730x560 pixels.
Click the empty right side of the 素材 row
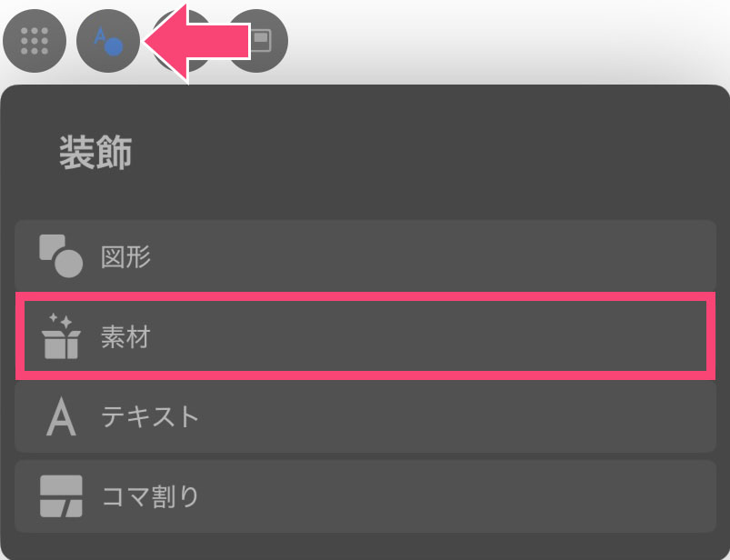tap(500, 337)
